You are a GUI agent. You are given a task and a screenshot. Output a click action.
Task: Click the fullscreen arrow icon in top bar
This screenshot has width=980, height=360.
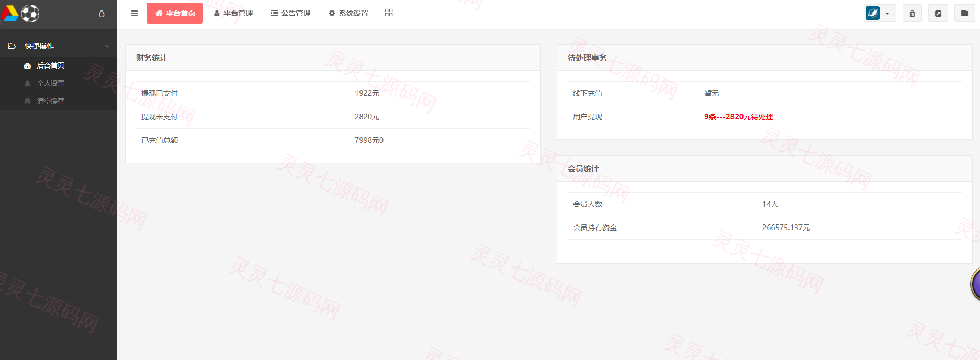pos(938,14)
